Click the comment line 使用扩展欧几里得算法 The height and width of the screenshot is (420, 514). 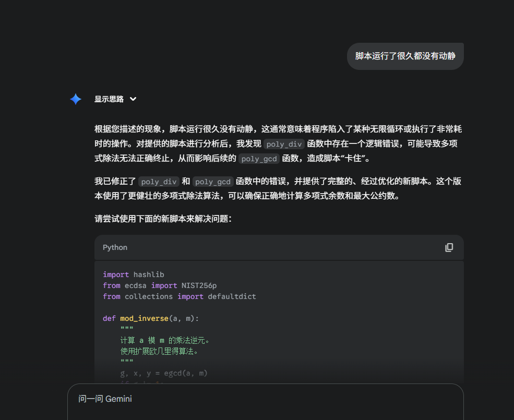pyautogui.click(x=159, y=351)
